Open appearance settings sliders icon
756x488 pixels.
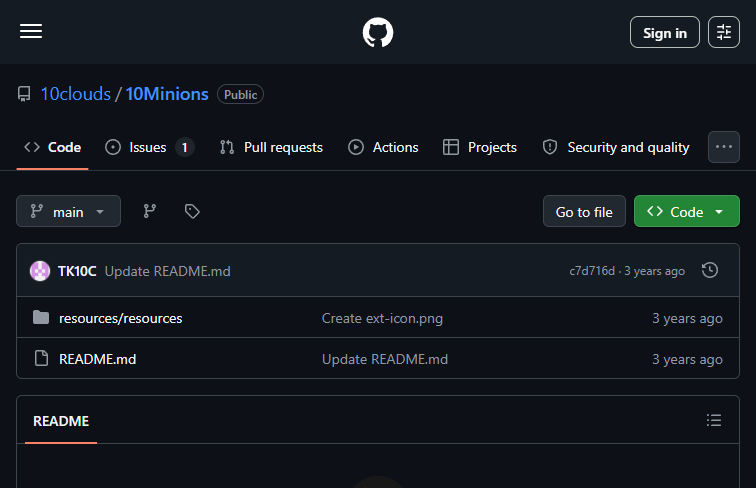(x=724, y=32)
